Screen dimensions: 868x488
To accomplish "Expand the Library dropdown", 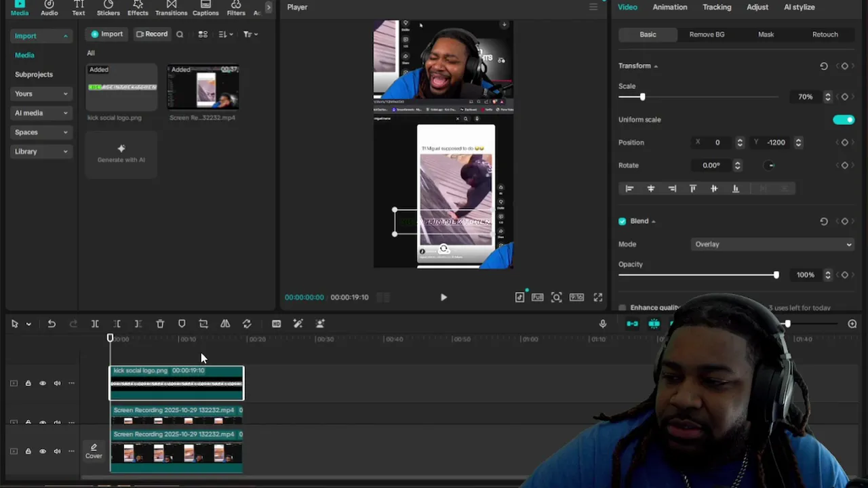I will (x=41, y=152).
